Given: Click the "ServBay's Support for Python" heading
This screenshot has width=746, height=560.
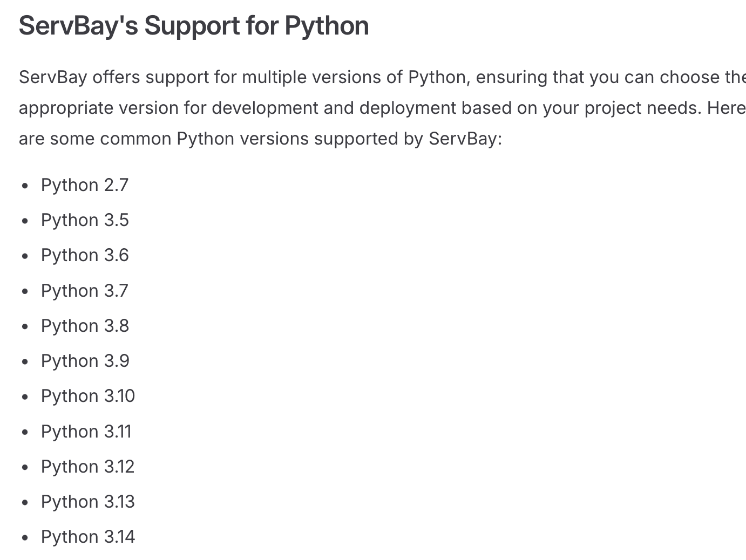Looking at the screenshot, I should pos(194,26).
